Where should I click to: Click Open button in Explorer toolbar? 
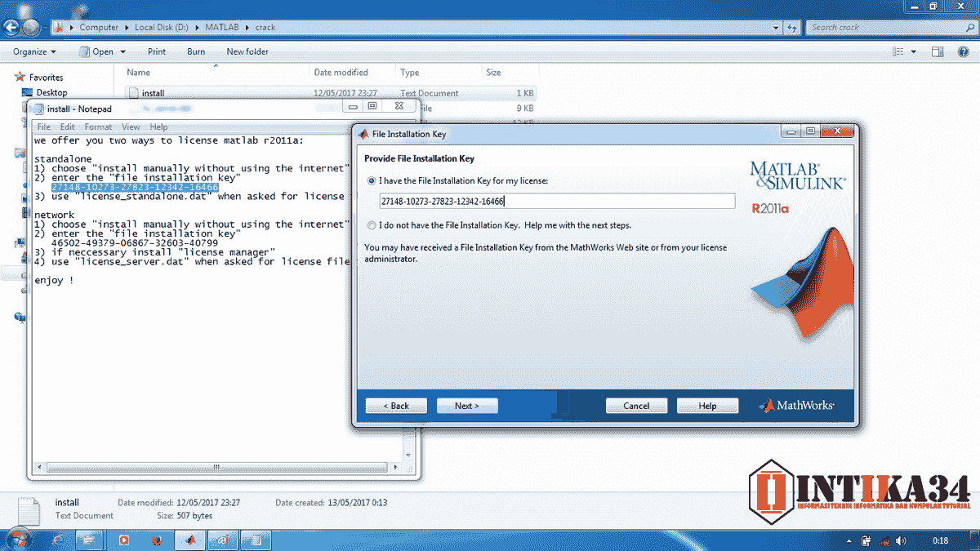(x=96, y=51)
